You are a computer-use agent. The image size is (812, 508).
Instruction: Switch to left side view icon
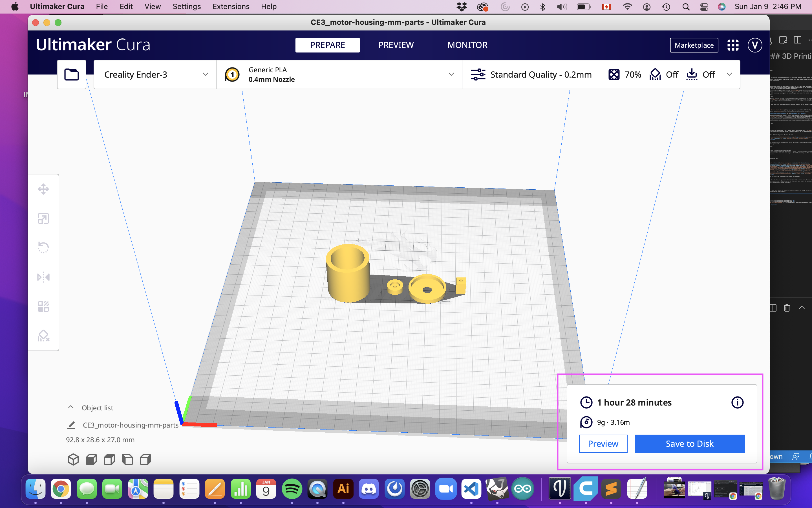[x=127, y=459]
